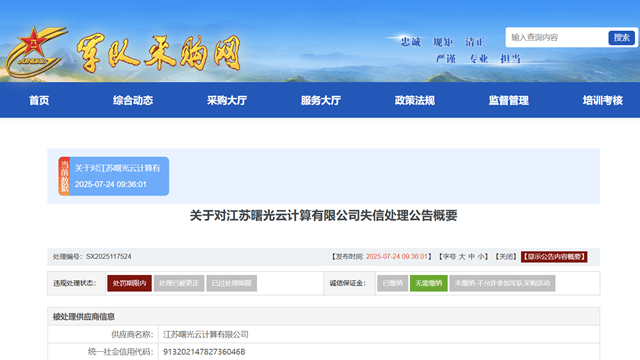
Task: Click supplier name value 江苏曙光云计算有限公司
Action: [206, 334]
